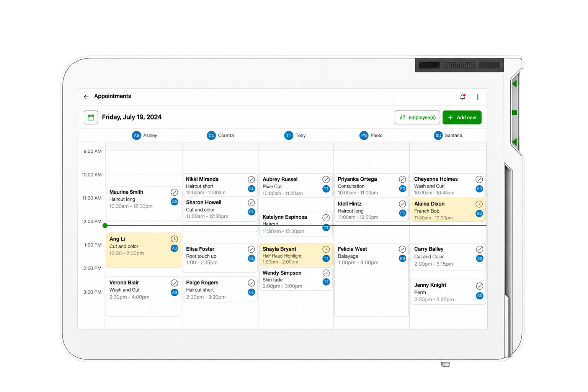Toggle the checkmark on Felicia West's appointment
This screenshot has width=588, height=392.
pos(402,249)
